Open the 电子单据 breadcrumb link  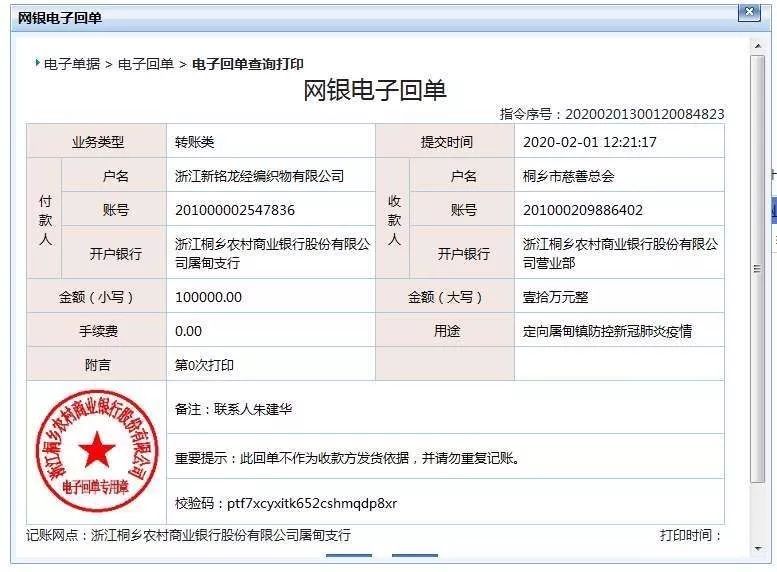point(72,64)
